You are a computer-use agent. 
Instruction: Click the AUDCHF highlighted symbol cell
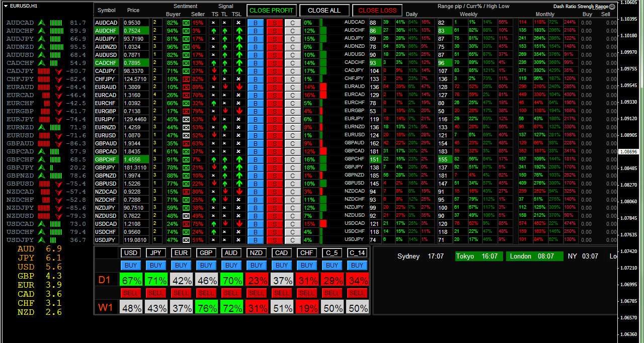(x=108, y=31)
